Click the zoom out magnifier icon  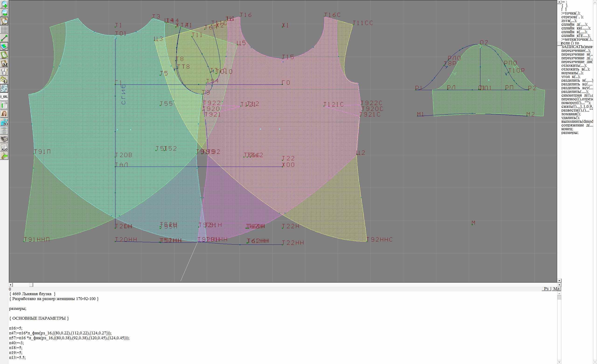(4, 13)
